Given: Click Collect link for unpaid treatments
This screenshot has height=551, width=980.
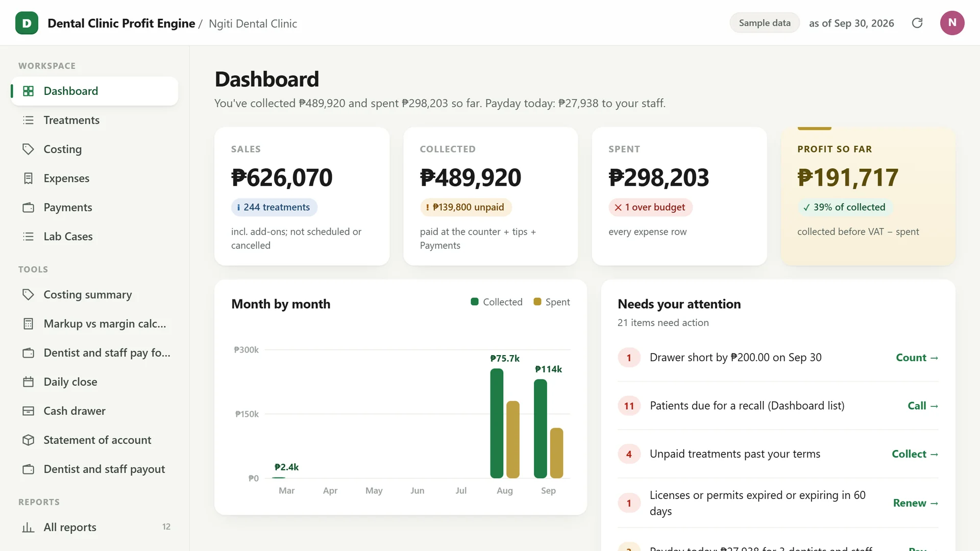Looking at the screenshot, I should point(915,454).
